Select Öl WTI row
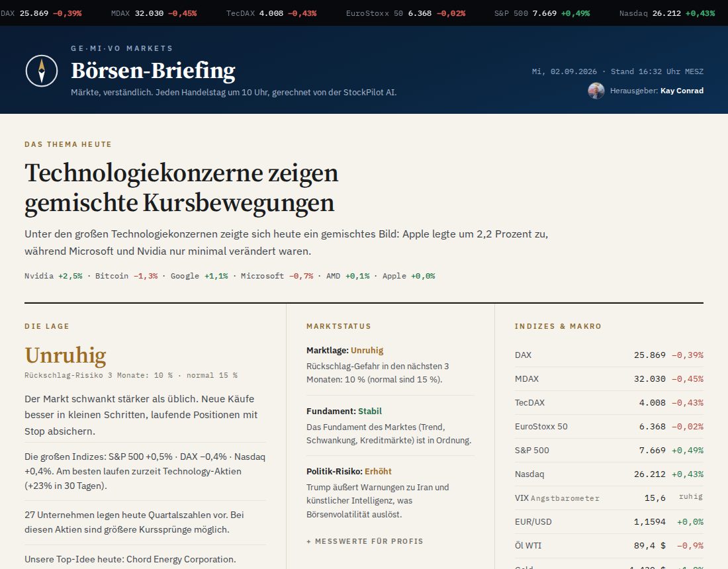Screen dimensions: 728x569 point(609,546)
